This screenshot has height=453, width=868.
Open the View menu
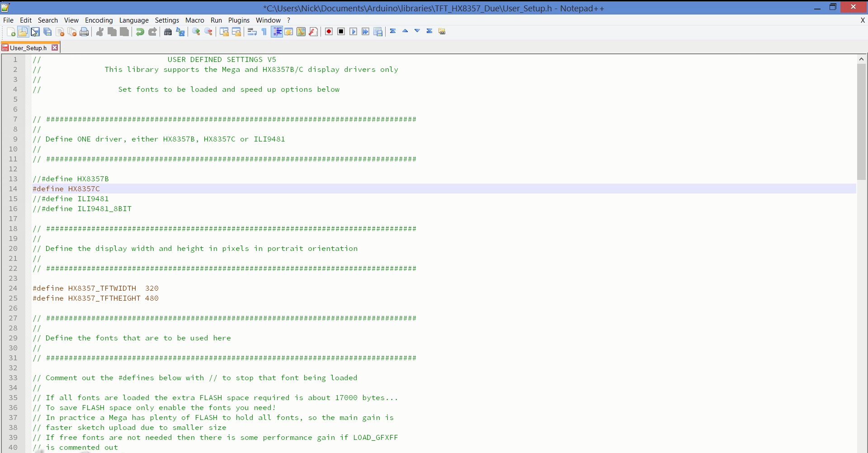71,20
